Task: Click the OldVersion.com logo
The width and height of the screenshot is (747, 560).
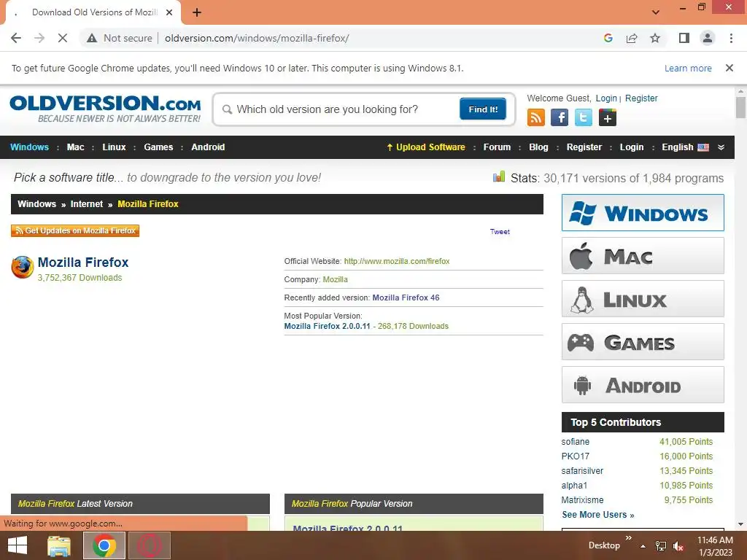Action: pyautogui.click(x=105, y=109)
